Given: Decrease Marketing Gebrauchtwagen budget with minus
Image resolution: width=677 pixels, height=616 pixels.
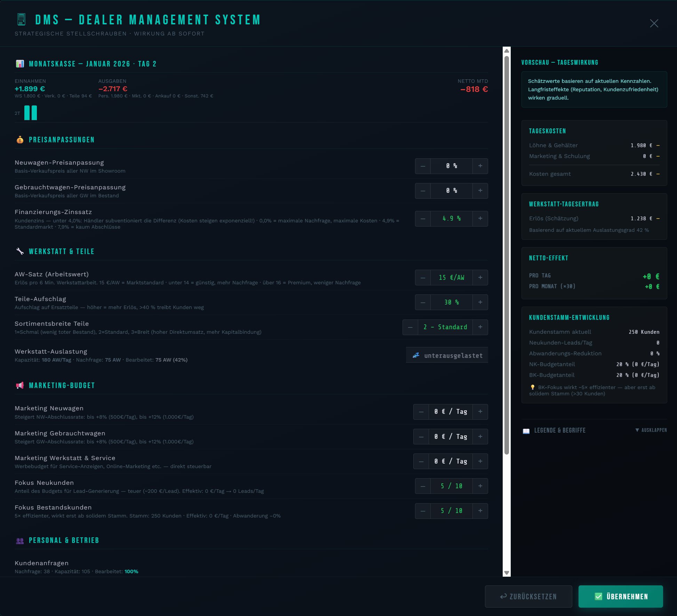Looking at the screenshot, I should (421, 437).
